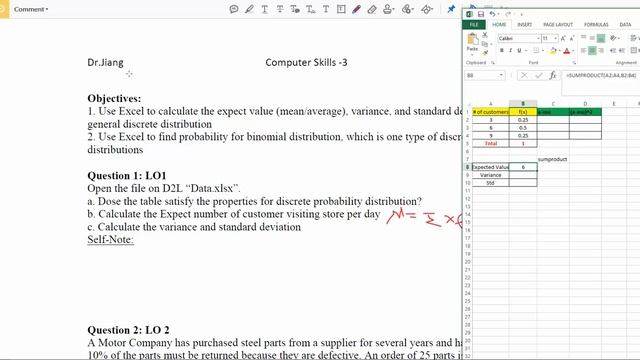Viewport: 640px width, 360px height.
Task: Open the attach file paperclip tool
Action: tap(407, 9)
